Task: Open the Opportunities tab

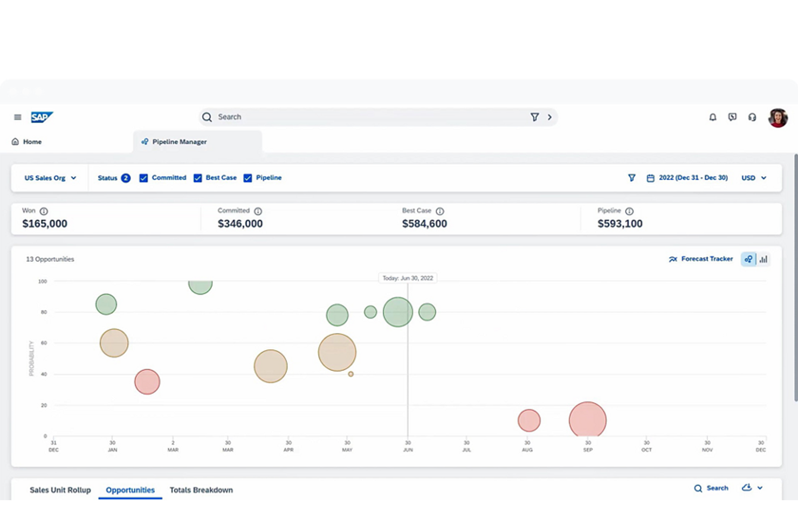Action: 130,490
